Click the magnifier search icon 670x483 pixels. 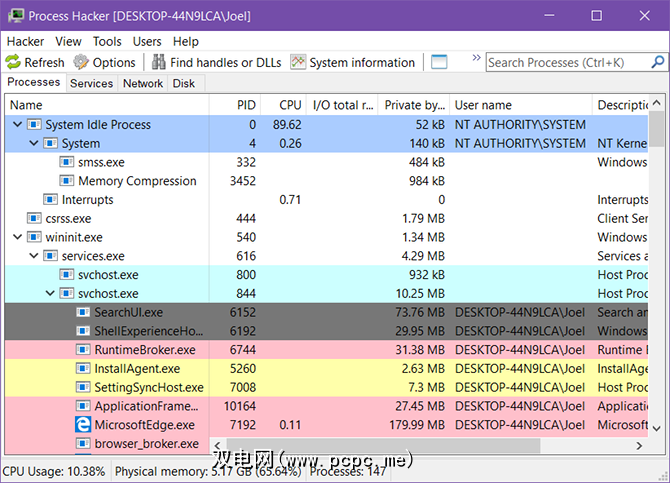tap(658, 62)
